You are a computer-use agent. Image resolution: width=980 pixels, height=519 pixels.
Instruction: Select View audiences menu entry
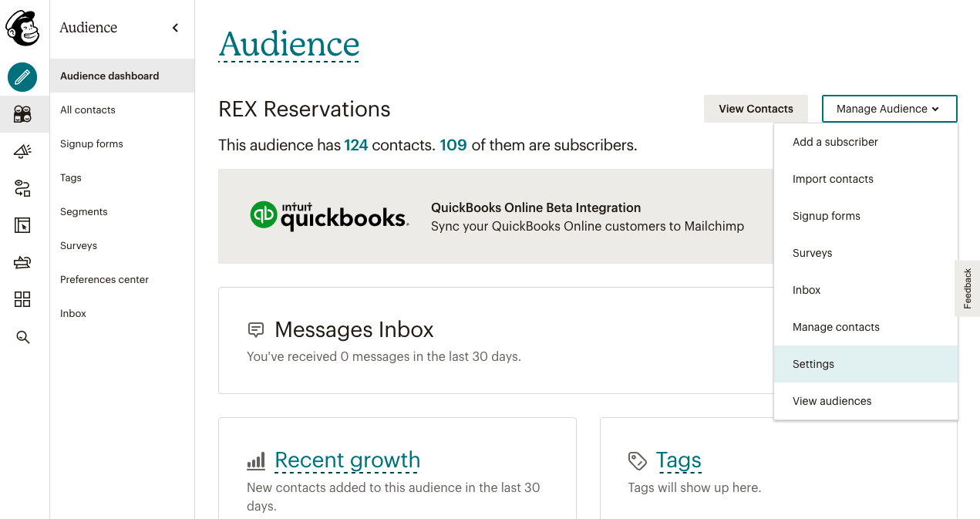(x=832, y=401)
